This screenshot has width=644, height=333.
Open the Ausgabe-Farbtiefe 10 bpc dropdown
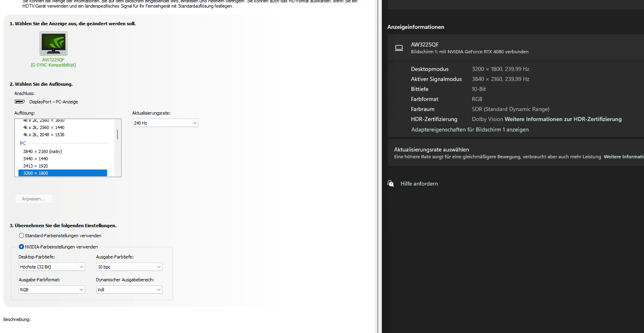(129, 267)
